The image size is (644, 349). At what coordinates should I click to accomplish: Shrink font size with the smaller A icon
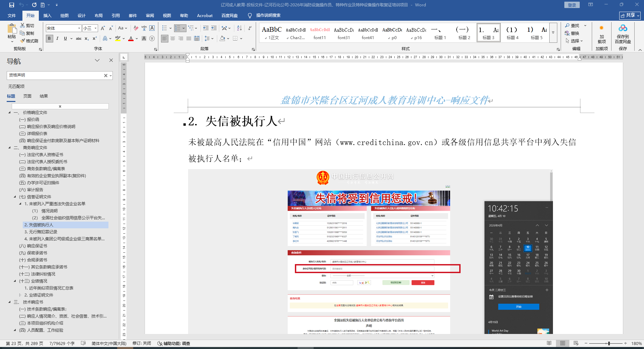click(111, 28)
